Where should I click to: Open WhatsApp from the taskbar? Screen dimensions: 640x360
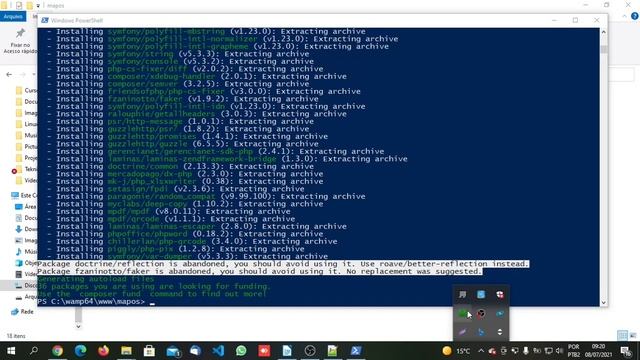[x=241, y=351]
